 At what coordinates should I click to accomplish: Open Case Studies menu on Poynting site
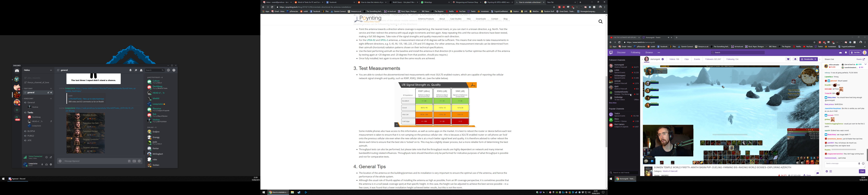[456, 19]
